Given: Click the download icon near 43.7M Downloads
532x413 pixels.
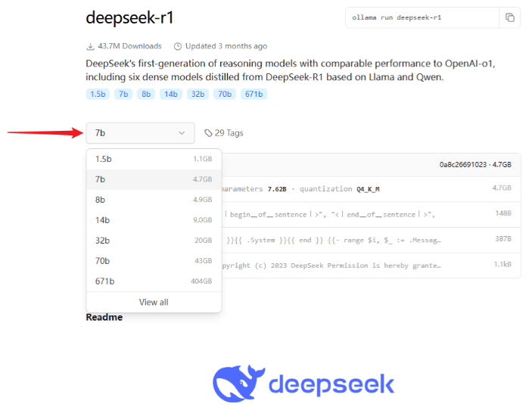Looking at the screenshot, I should click(91, 45).
